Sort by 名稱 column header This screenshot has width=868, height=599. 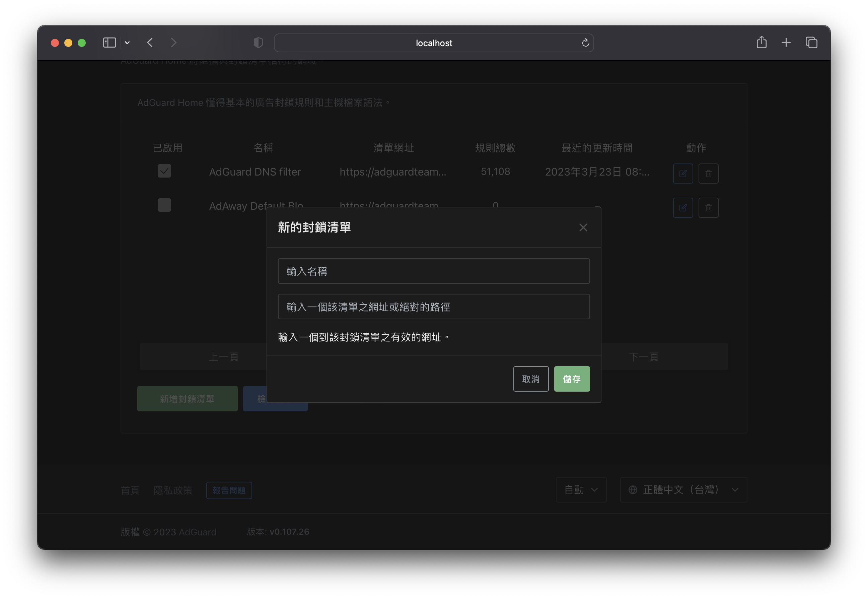[x=263, y=148]
